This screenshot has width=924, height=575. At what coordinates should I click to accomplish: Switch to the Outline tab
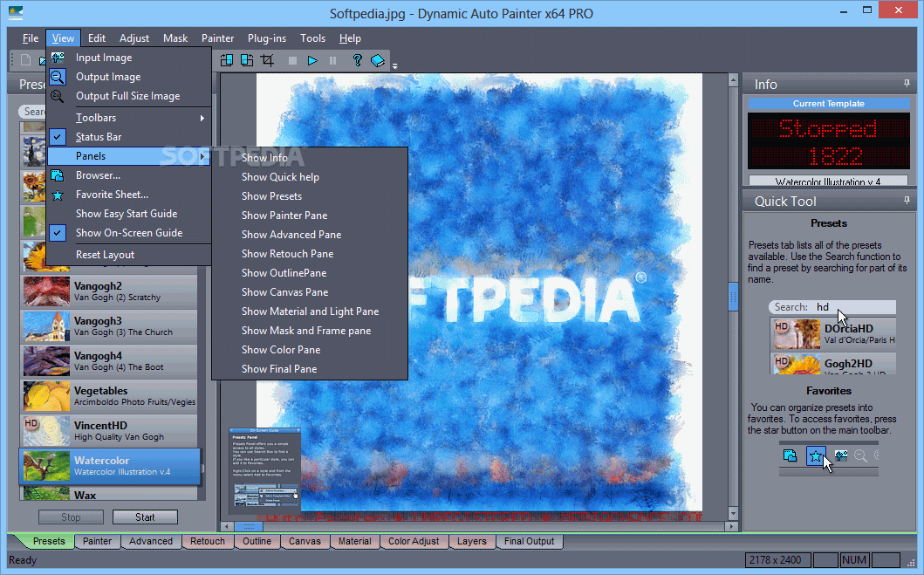coord(257,541)
